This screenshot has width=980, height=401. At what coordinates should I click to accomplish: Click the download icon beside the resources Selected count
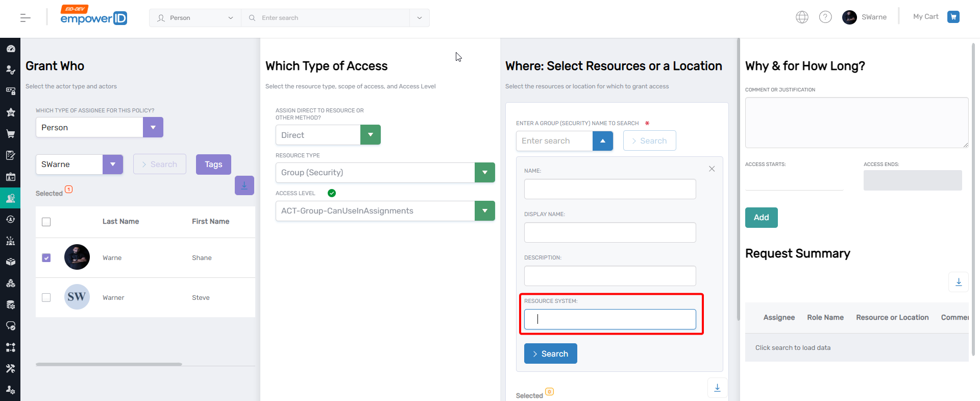(x=717, y=388)
